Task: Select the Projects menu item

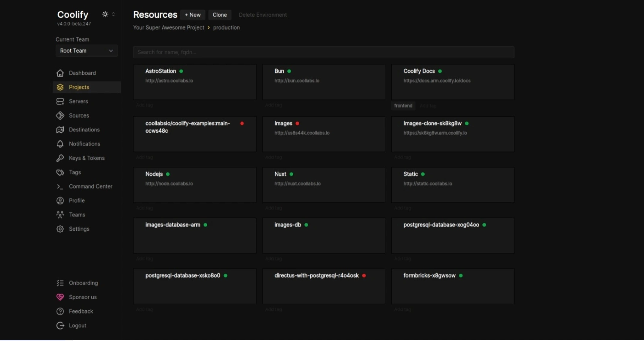Action: pos(87,87)
